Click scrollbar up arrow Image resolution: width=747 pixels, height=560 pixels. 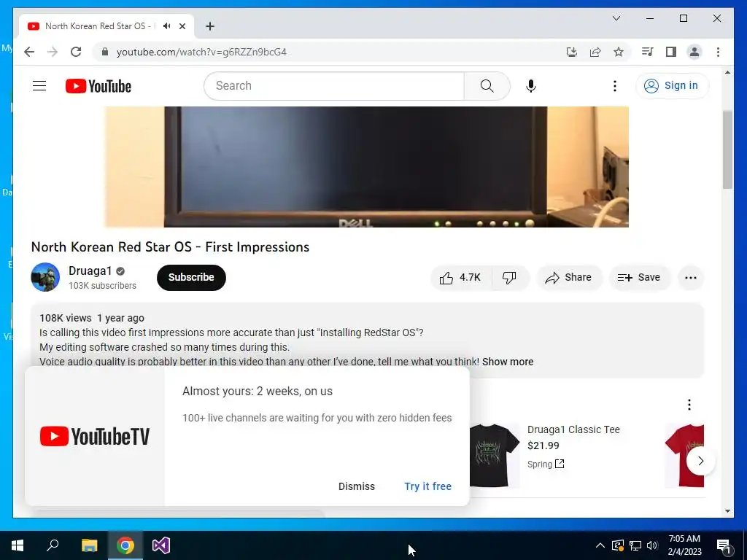pyautogui.click(x=727, y=72)
